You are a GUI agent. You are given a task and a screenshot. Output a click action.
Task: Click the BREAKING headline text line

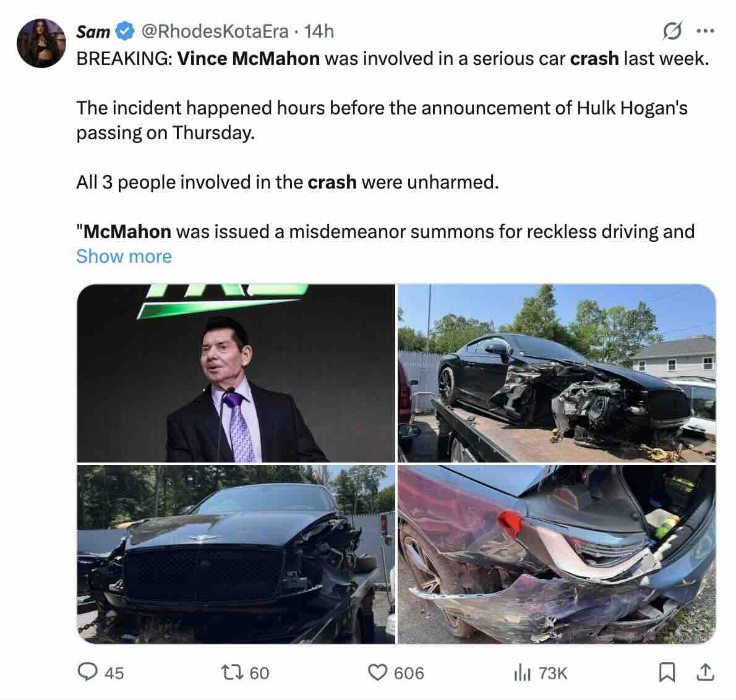392,58
